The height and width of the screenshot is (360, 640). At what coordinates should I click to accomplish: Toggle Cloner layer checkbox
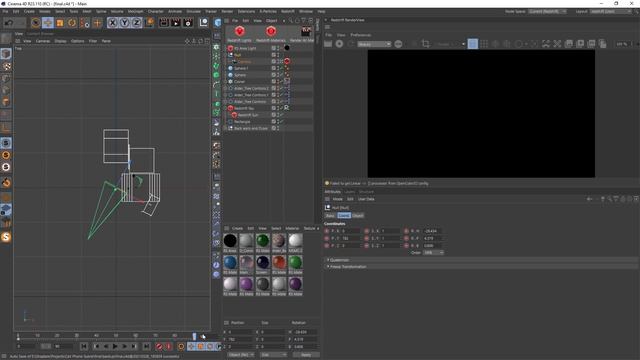click(274, 82)
